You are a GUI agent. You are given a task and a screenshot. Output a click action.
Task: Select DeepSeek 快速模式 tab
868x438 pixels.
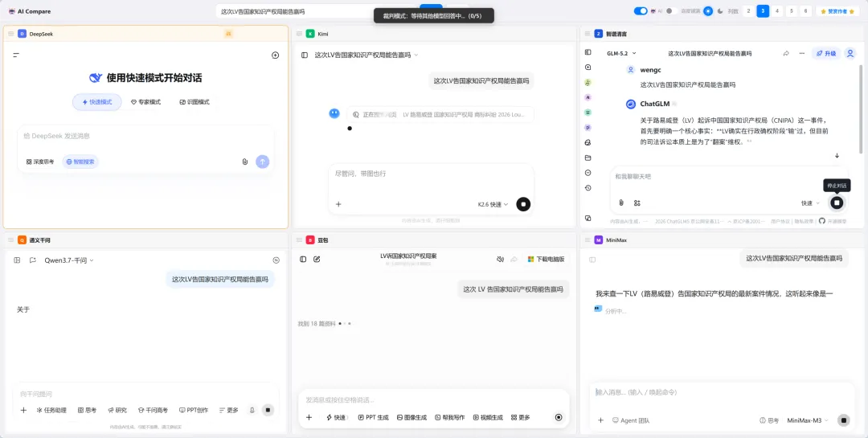point(97,102)
